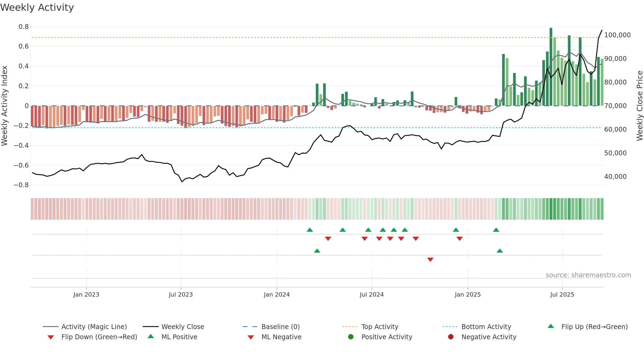Toggle the Activity (Magic Line) legend entry

tap(85, 327)
